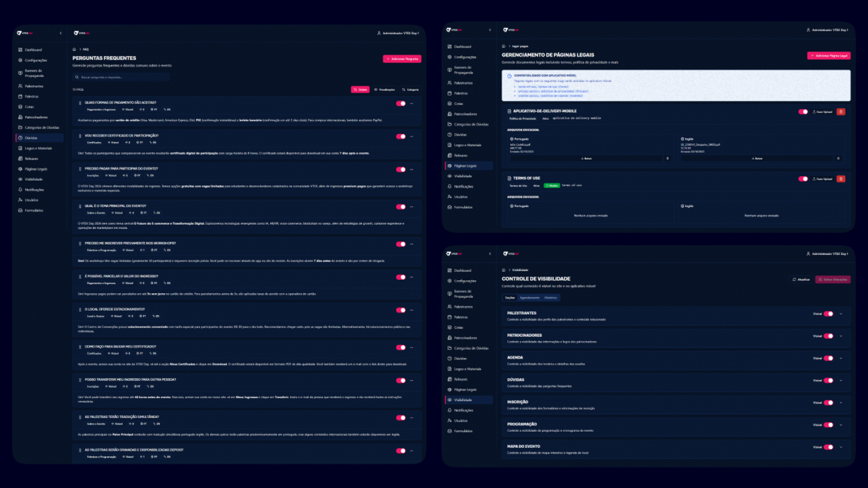Click the home breadcrumb icon before Visibilidade
Screen dimensions: 868x488
(503, 270)
